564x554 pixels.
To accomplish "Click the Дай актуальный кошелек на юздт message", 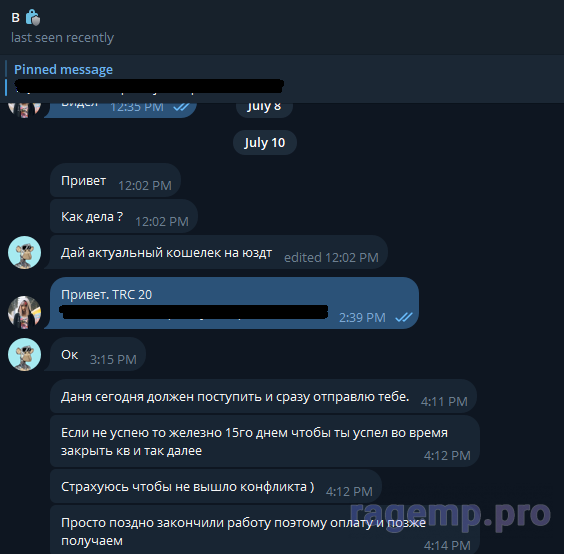I will pos(219,253).
